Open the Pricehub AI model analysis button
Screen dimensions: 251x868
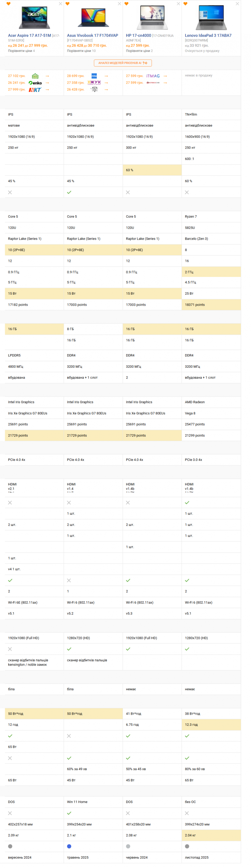123,63
